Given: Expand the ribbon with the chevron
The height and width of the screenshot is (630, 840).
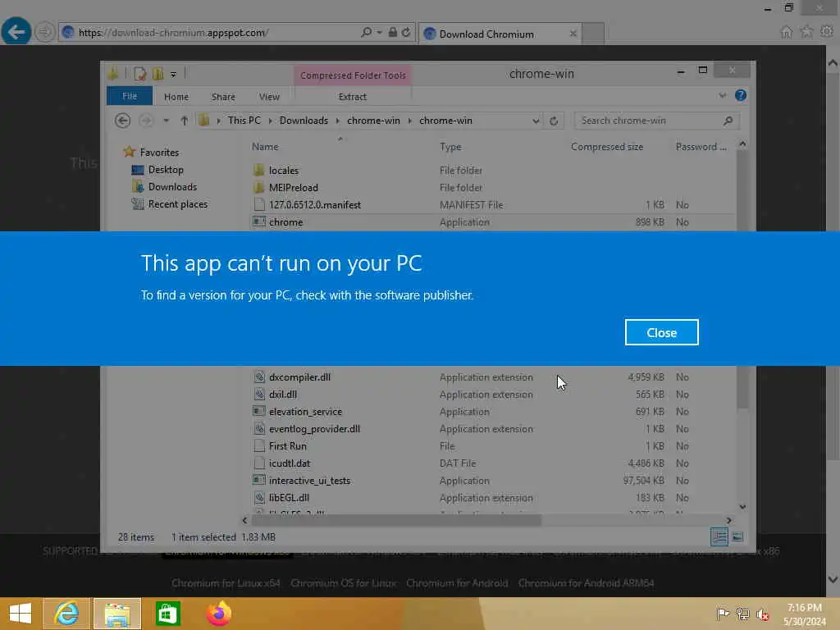Looking at the screenshot, I should (722, 96).
